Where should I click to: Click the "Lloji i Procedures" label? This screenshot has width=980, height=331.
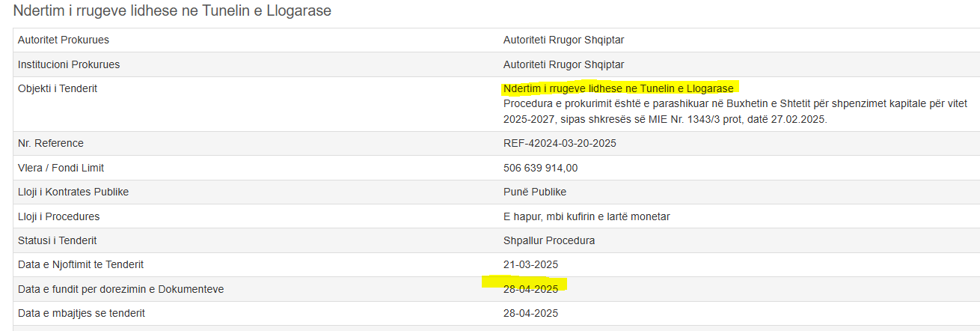coord(58,216)
